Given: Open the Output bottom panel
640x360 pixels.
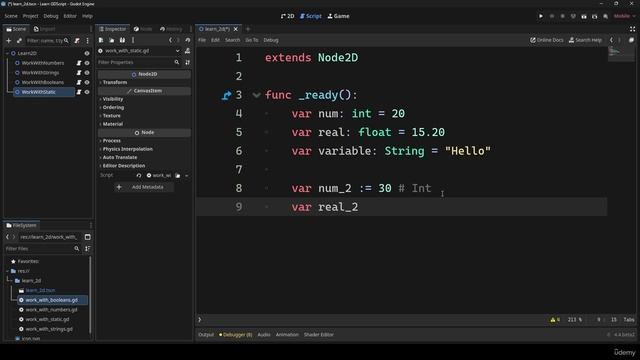Looking at the screenshot, I should (x=206, y=335).
